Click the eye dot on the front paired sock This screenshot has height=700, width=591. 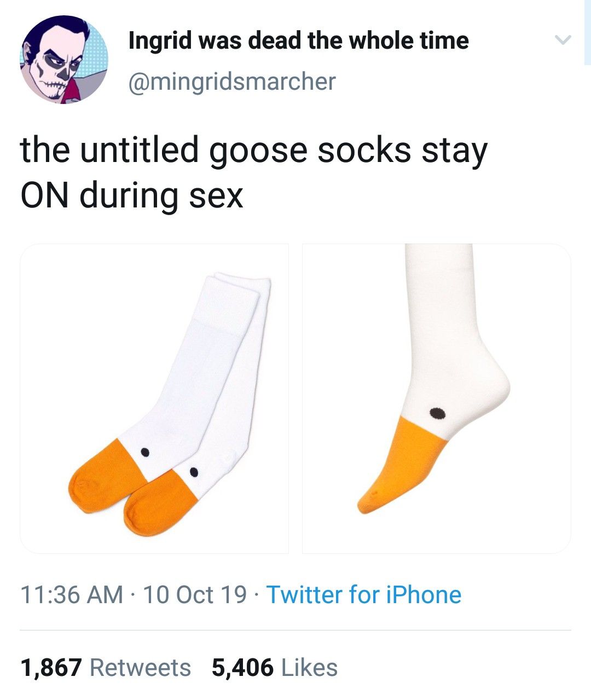pyautogui.click(x=193, y=471)
